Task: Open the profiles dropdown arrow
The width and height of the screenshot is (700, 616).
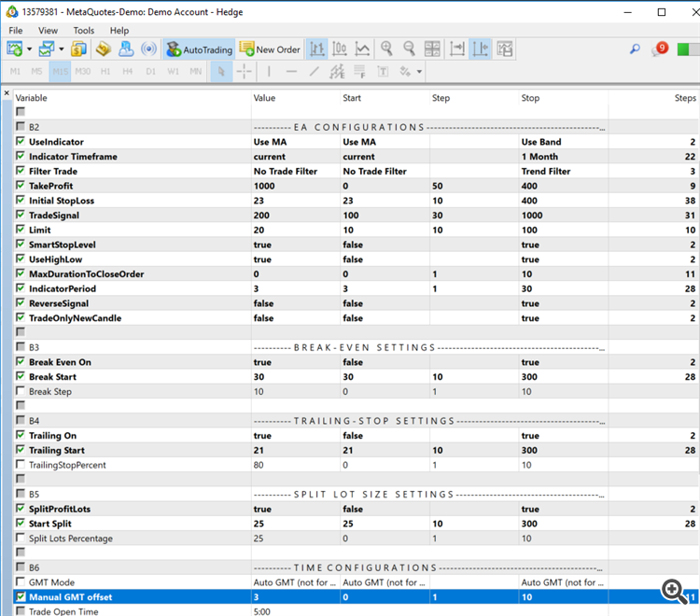Action: click(62, 49)
